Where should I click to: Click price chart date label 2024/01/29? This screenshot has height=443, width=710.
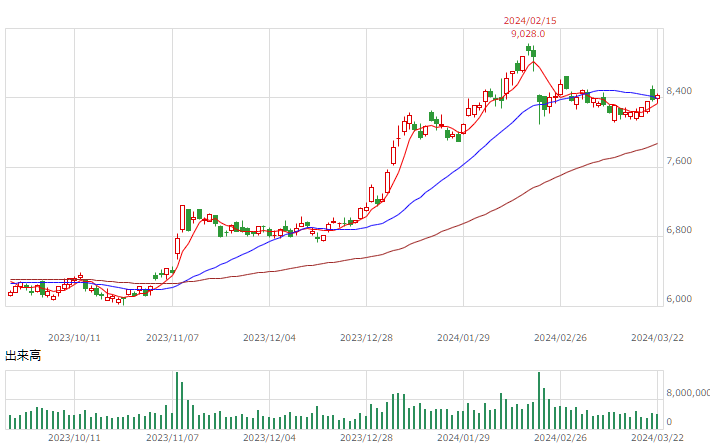tap(463, 338)
